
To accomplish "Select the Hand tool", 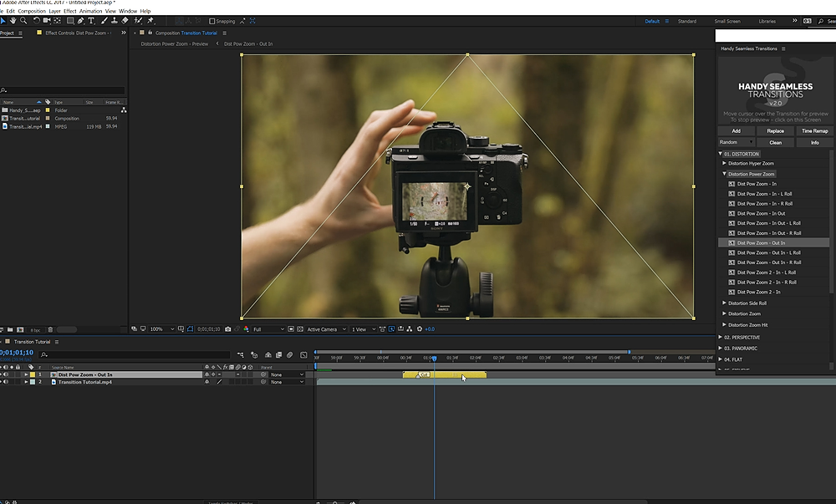I will pyautogui.click(x=14, y=21).
